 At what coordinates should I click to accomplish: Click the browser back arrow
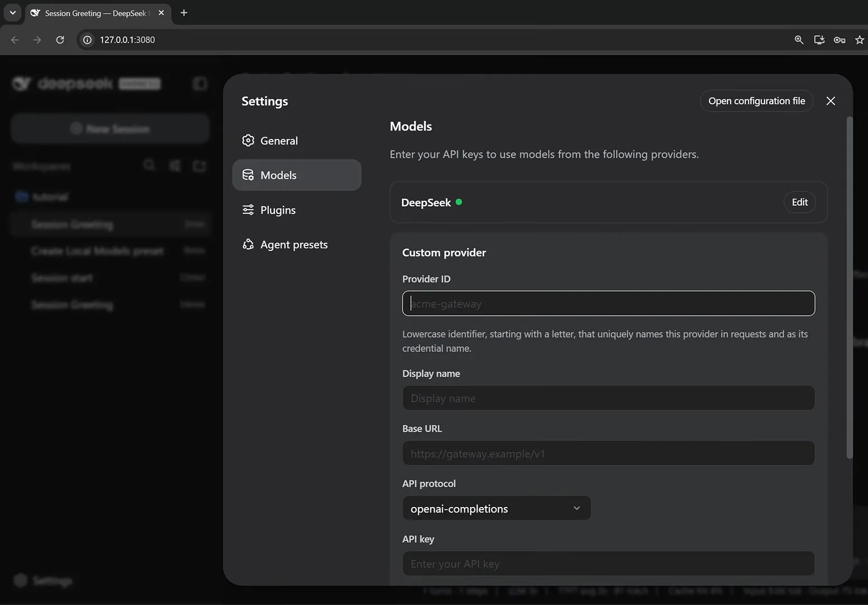click(x=15, y=40)
